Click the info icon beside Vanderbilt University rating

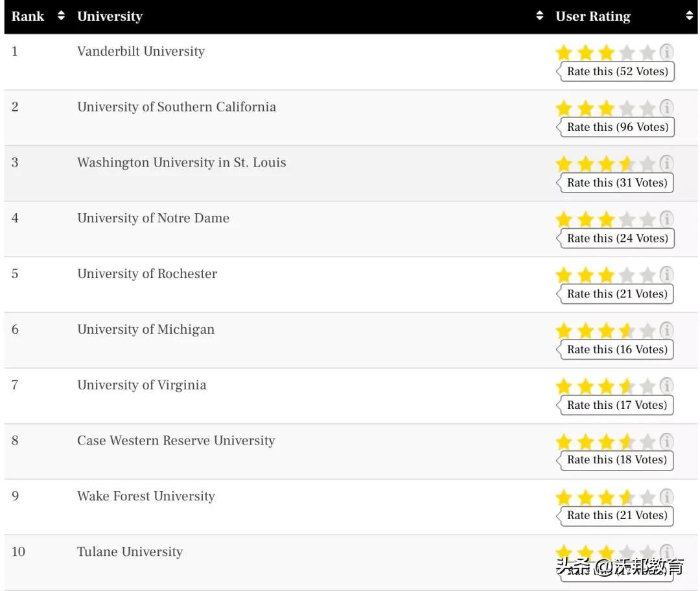pyautogui.click(x=666, y=52)
